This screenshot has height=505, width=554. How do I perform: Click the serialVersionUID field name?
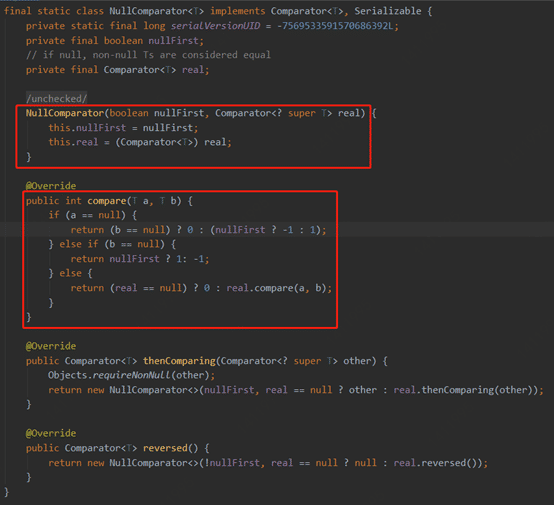216,26
